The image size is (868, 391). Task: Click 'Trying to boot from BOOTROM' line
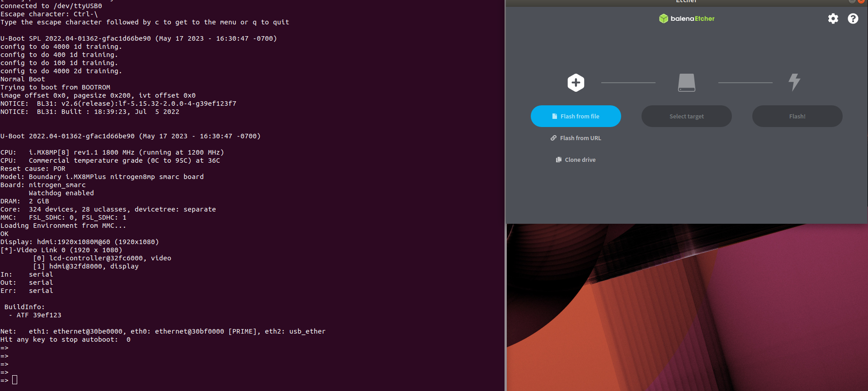(x=55, y=87)
